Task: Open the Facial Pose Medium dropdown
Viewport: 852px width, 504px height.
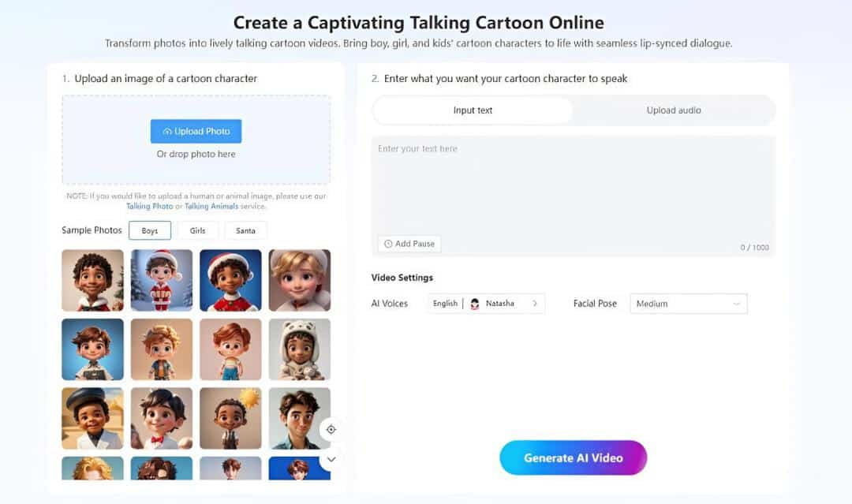Action: pos(688,304)
